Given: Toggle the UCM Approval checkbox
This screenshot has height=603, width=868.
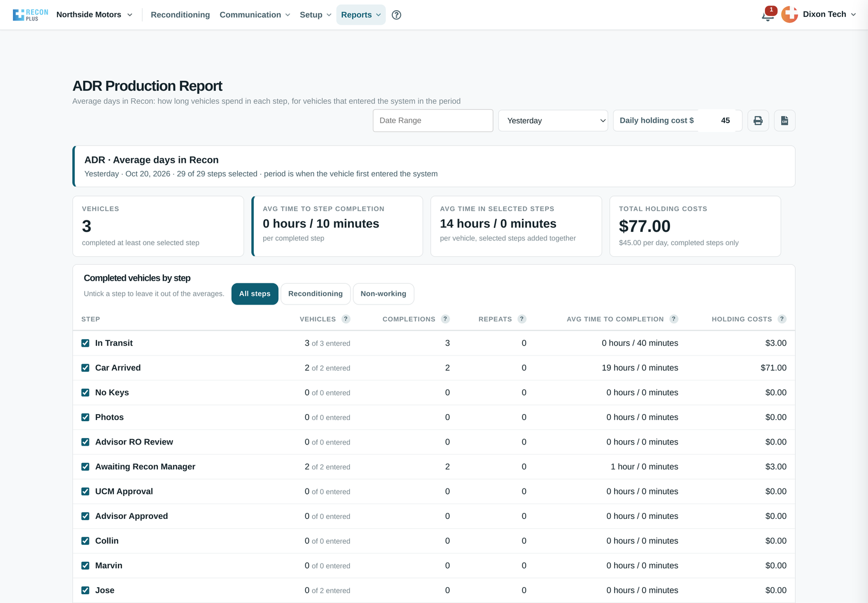Looking at the screenshot, I should tap(85, 491).
